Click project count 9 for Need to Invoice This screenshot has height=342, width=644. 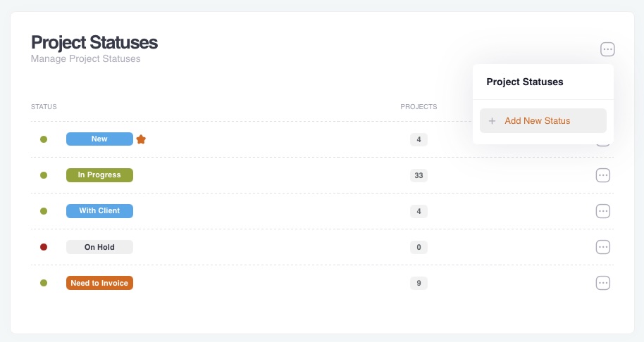(x=419, y=283)
